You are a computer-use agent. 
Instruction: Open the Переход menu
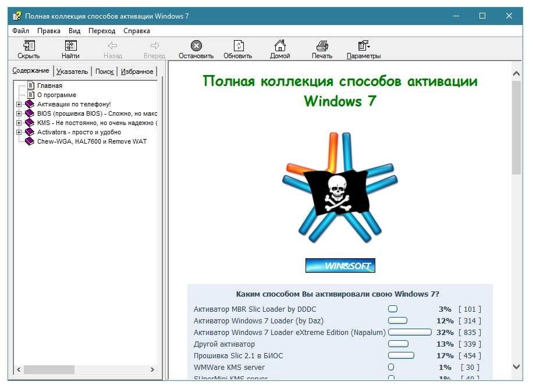(x=102, y=31)
